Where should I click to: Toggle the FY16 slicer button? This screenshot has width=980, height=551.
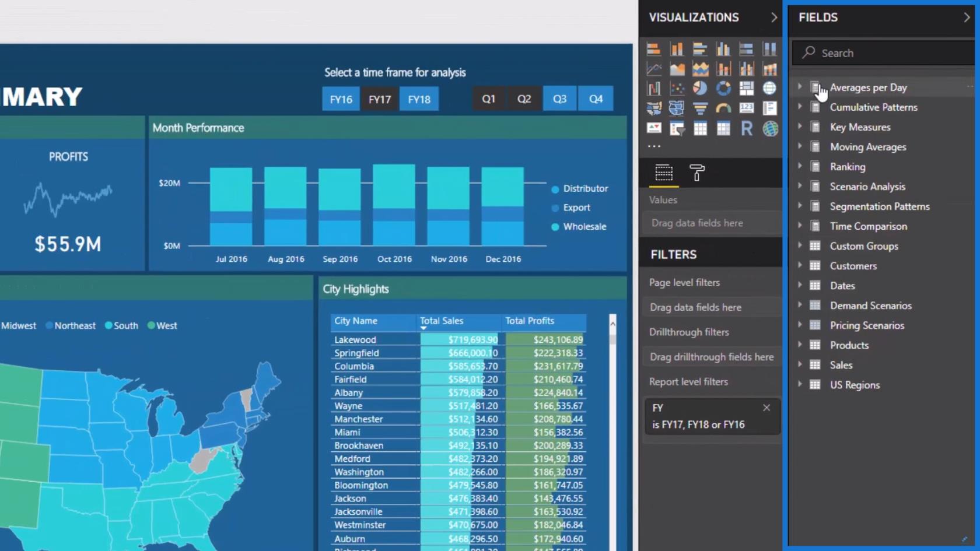tap(341, 99)
